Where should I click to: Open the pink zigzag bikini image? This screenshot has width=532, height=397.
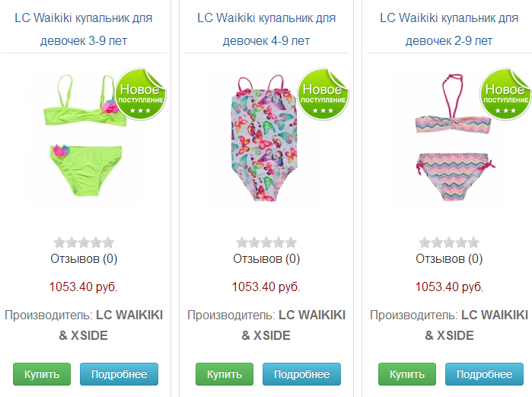click(448, 138)
